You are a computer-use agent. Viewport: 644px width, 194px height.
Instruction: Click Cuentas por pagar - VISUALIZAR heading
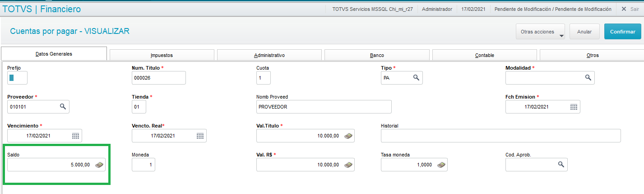(69, 31)
